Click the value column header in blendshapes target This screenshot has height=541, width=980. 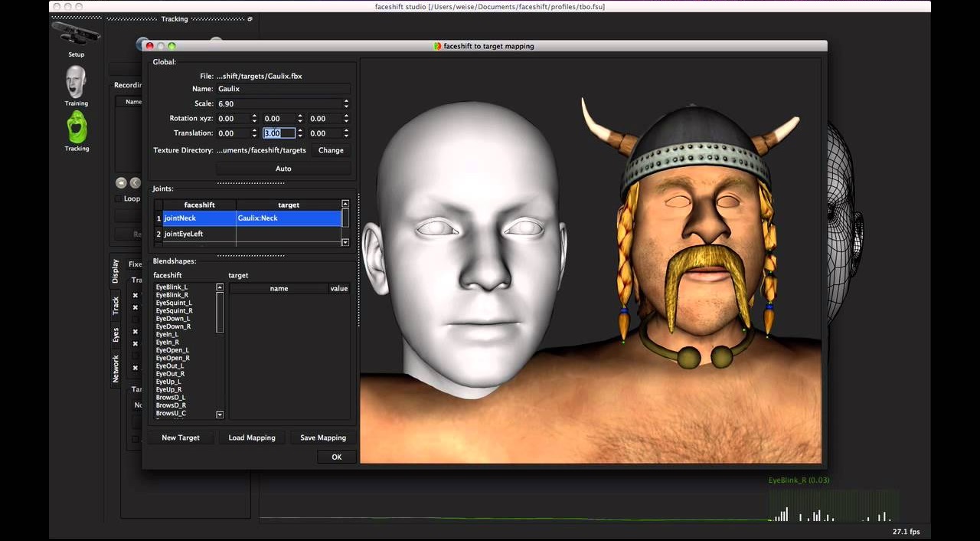[x=339, y=288]
